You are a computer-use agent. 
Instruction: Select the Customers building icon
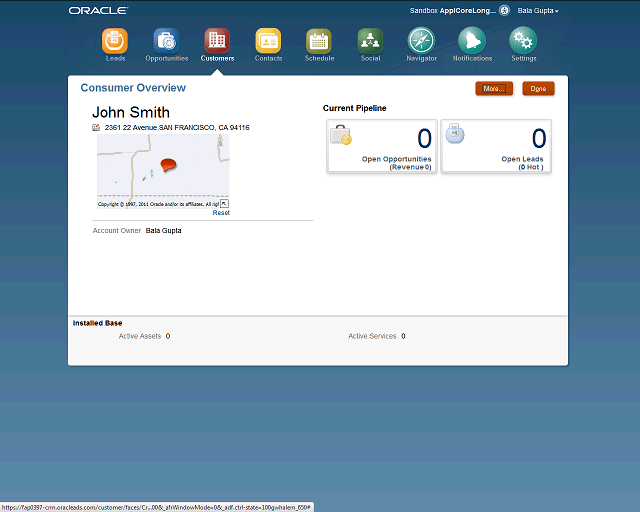click(x=217, y=40)
